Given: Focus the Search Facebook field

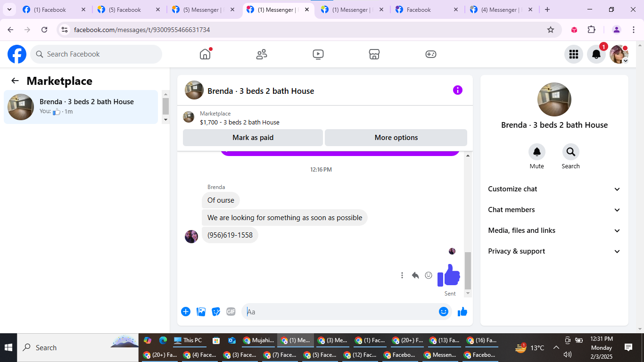Looking at the screenshot, I should (96, 54).
